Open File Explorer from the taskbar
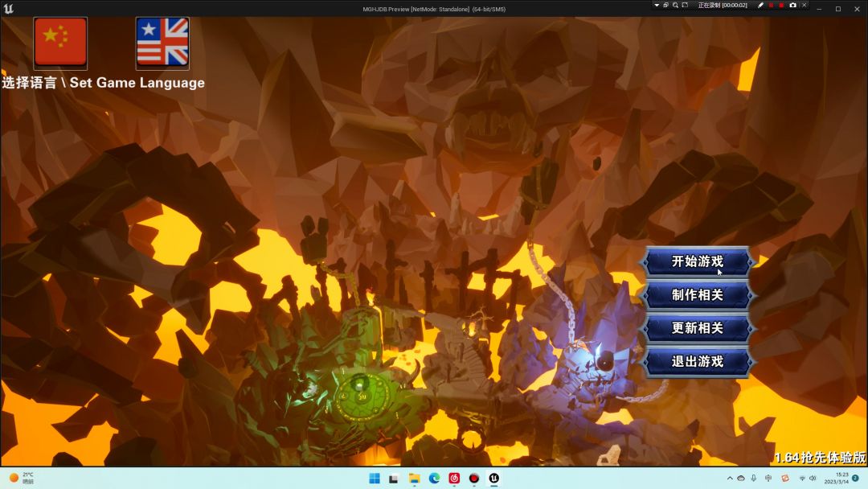Screen dimensions: 868x489 coord(414,479)
